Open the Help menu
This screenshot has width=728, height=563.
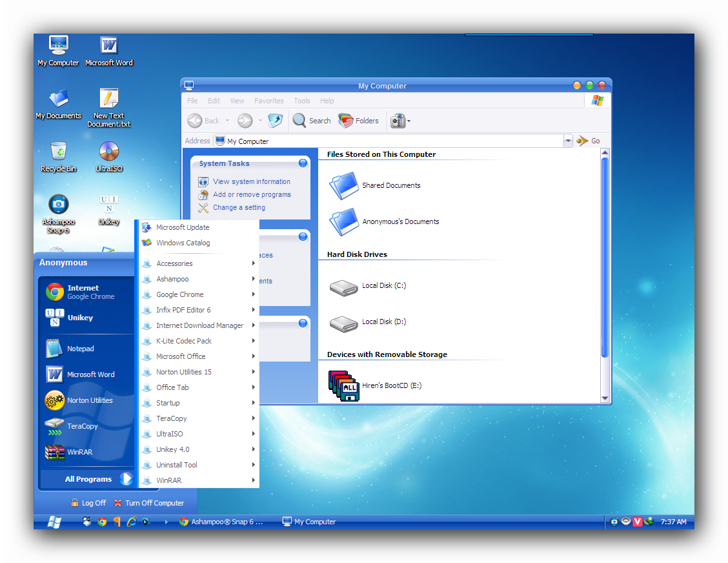(x=327, y=101)
